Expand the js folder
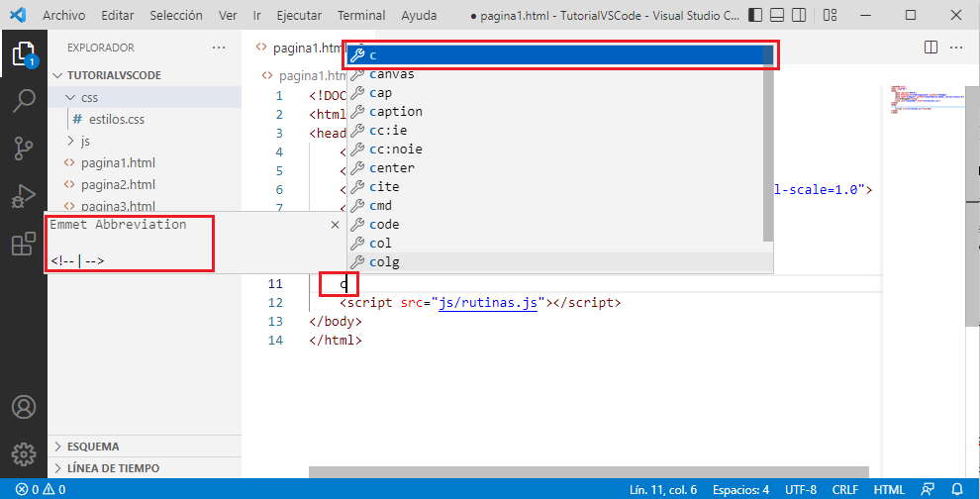980x499 pixels. point(145,141)
